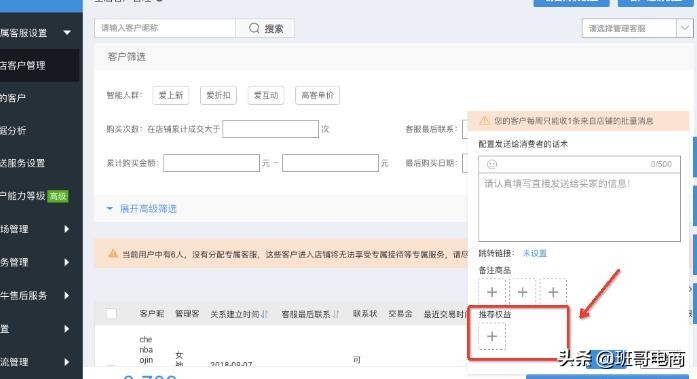Click 联系状 column header
The image size is (697, 379).
click(x=365, y=314)
